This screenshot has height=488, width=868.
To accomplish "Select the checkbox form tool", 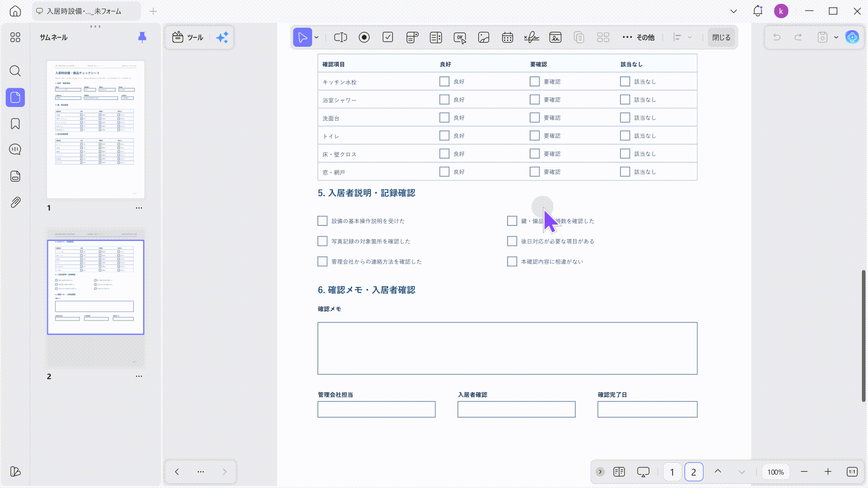I will tap(388, 37).
